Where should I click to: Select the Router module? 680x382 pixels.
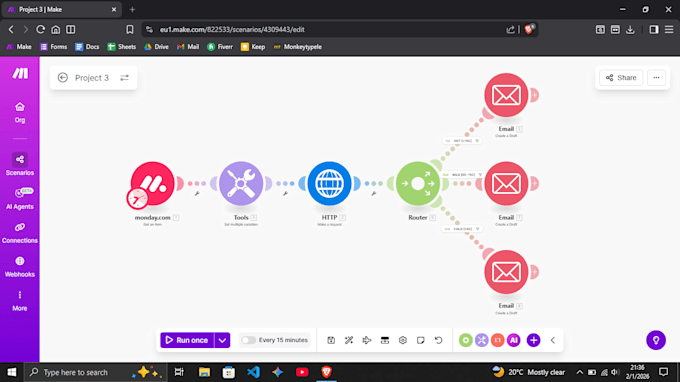point(418,183)
